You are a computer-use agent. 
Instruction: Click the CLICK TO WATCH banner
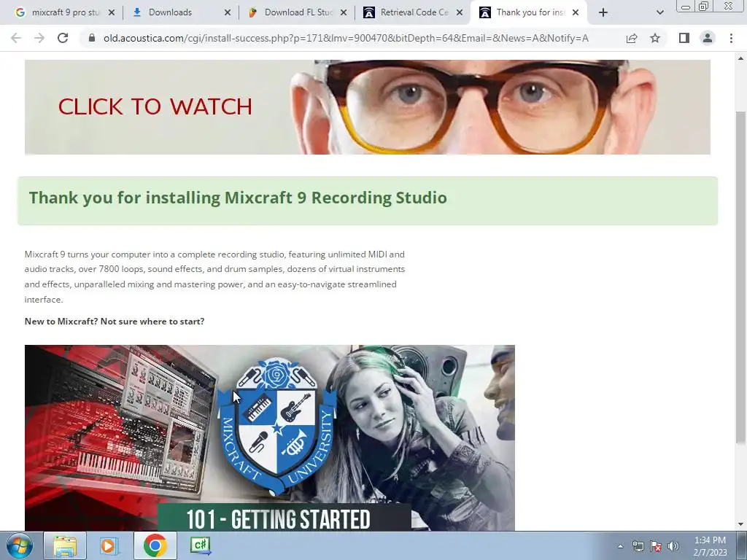pyautogui.click(x=368, y=106)
